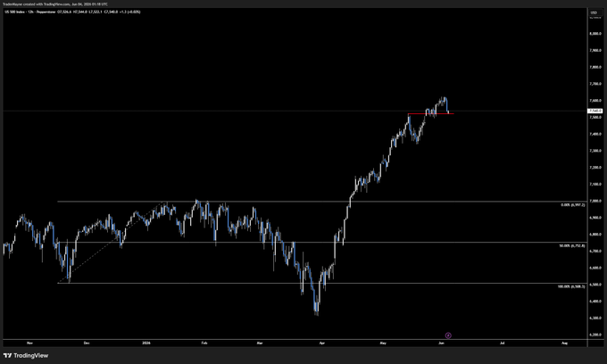
Task: Select the 0.00% Fibonacci level label
Action: point(572,204)
